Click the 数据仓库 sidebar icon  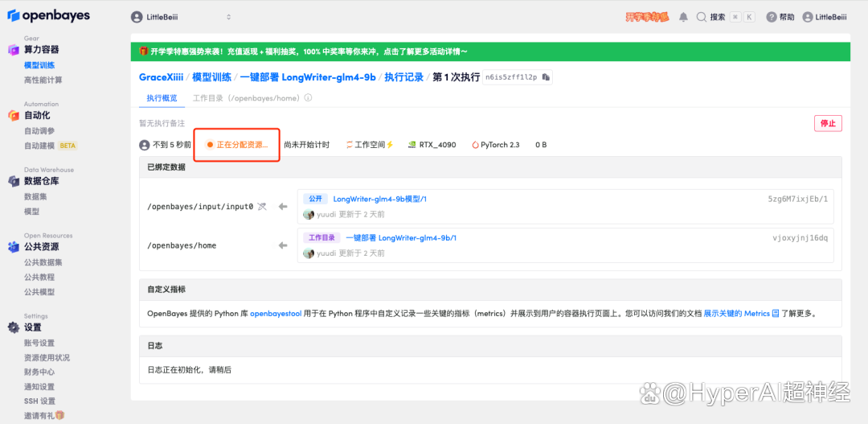[x=14, y=181]
